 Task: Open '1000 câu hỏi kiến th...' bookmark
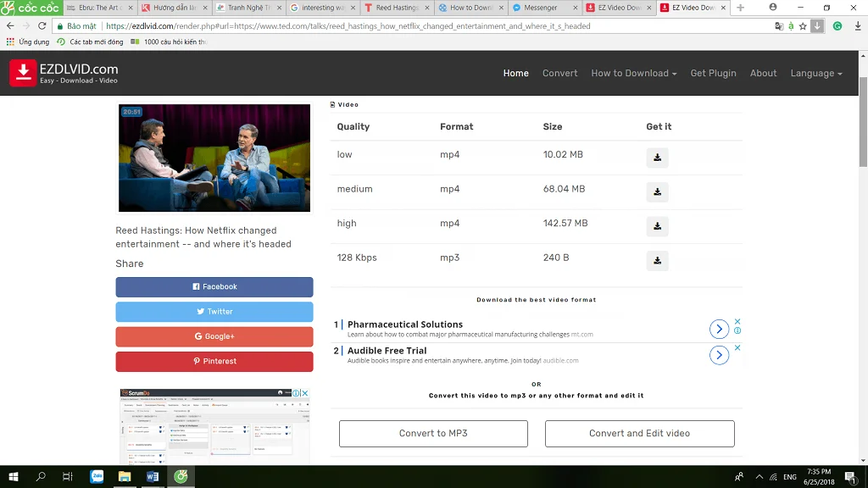click(170, 42)
